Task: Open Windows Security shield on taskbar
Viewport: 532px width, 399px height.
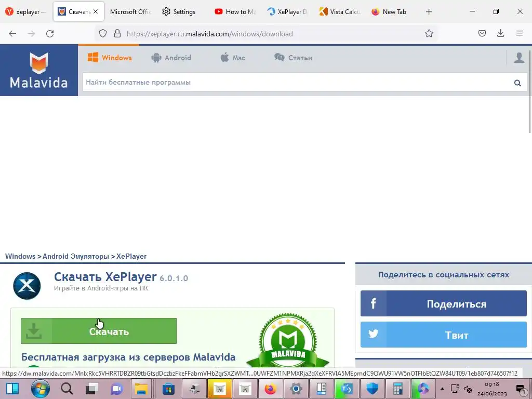Action: pyautogui.click(x=372, y=389)
